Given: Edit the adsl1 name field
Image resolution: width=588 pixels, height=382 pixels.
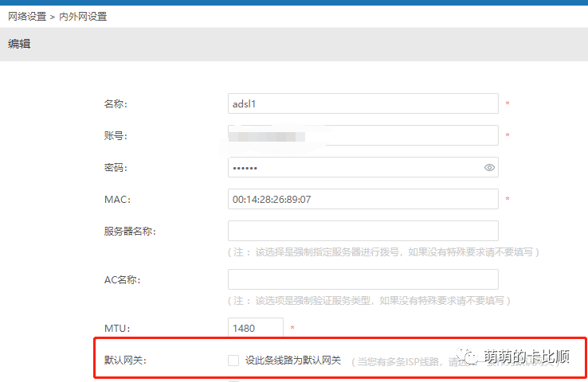Looking at the screenshot, I should 363,103.
